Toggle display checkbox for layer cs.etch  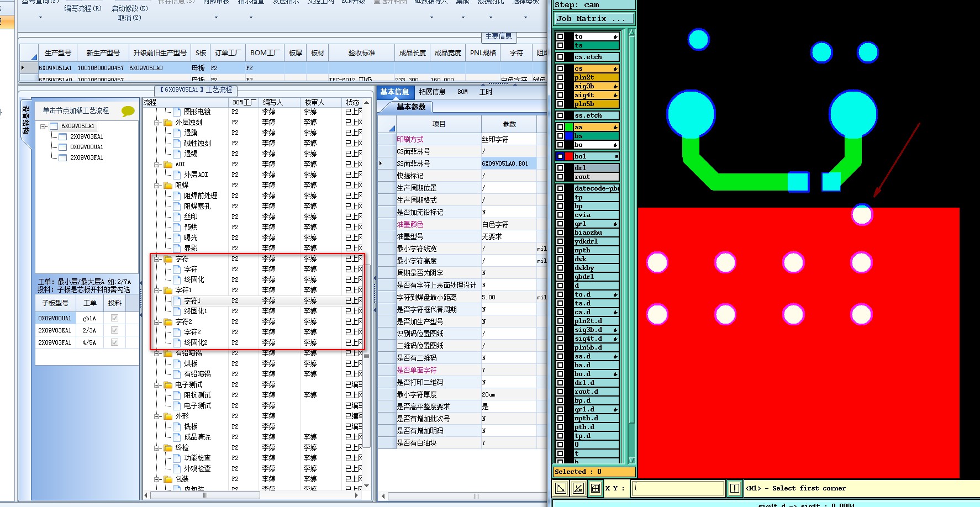pyautogui.click(x=560, y=57)
